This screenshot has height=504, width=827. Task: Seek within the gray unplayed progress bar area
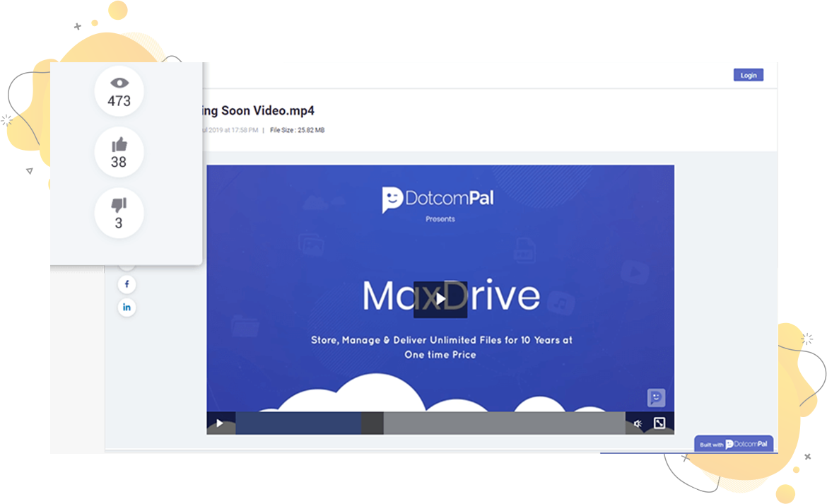[503, 423]
